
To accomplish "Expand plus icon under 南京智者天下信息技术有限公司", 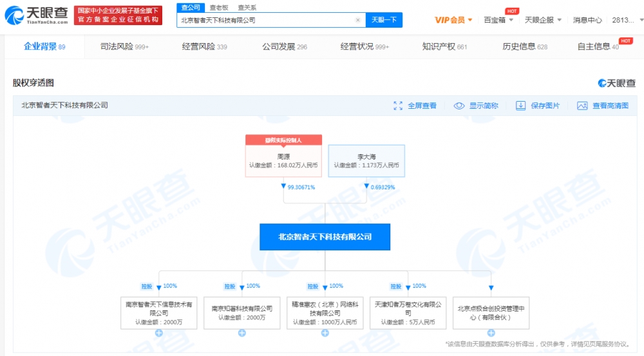I will (x=159, y=333).
